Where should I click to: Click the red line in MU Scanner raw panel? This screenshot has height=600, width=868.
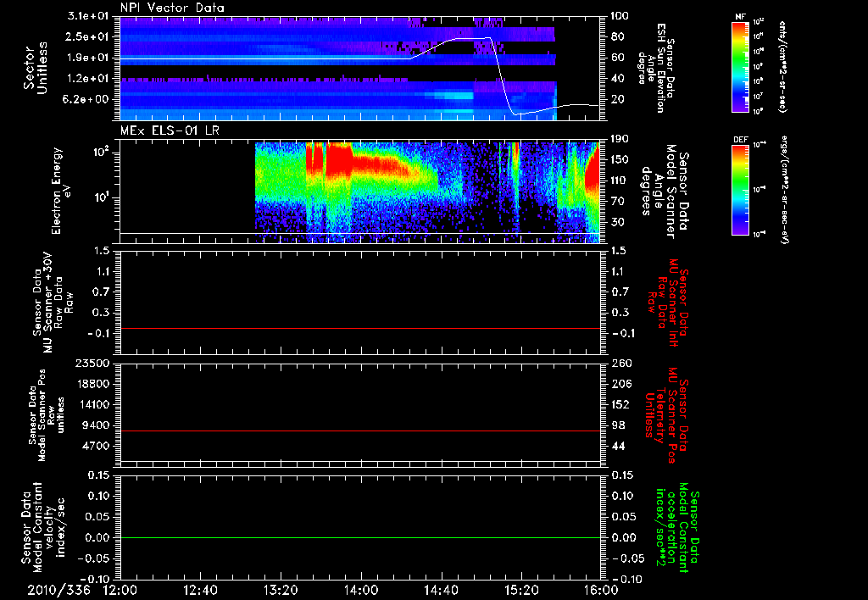coord(359,328)
